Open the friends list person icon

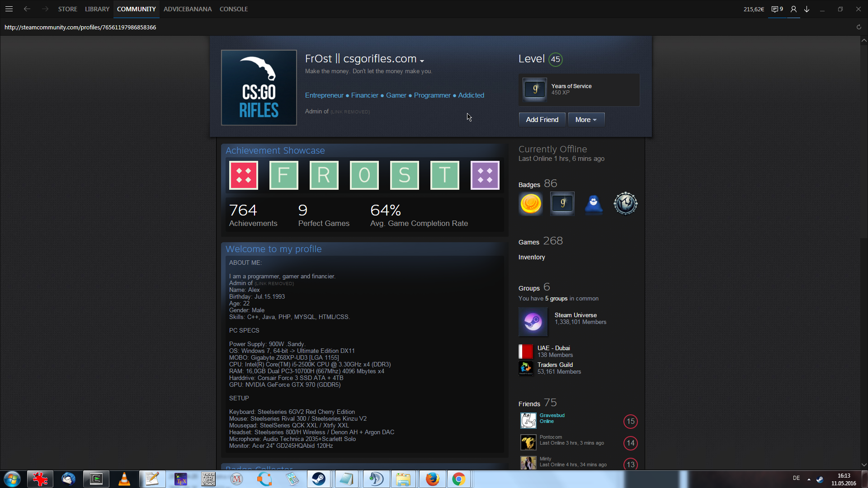coord(793,9)
